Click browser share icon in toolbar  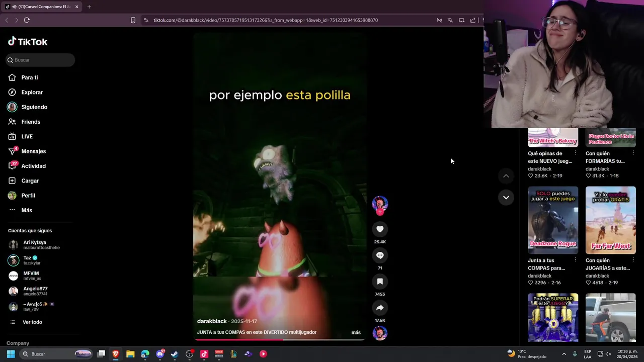click(x=472, y=20)
